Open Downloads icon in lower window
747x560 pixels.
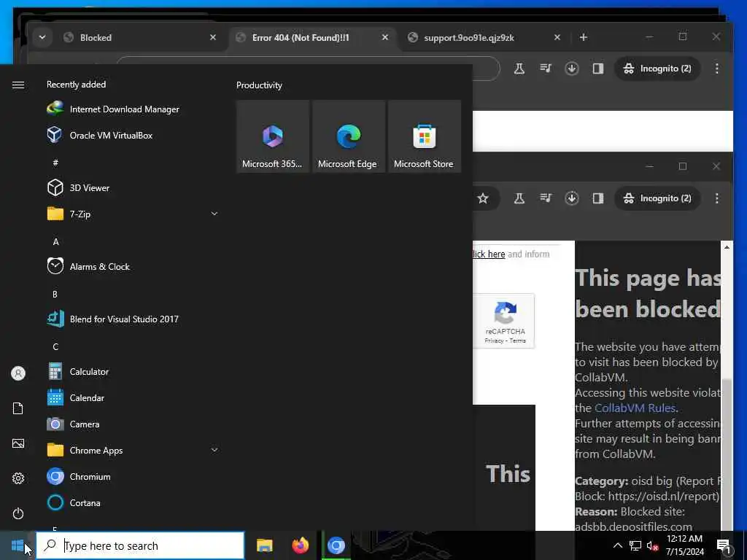[x=572, y=198]
